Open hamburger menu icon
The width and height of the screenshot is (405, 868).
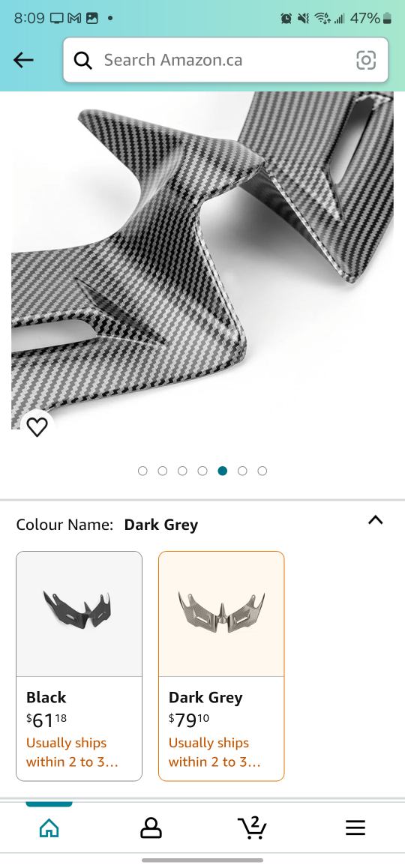(355, 828)
